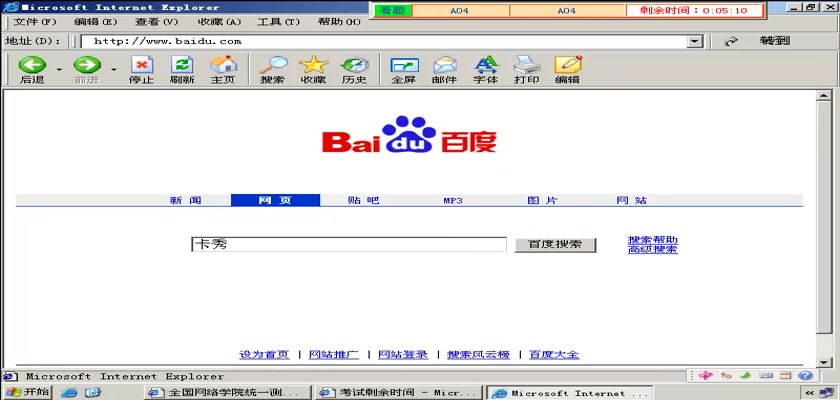Open the Search (搜索) toolbar pane
The height and width of the screenshot is (400, 840).
(273, 70)
